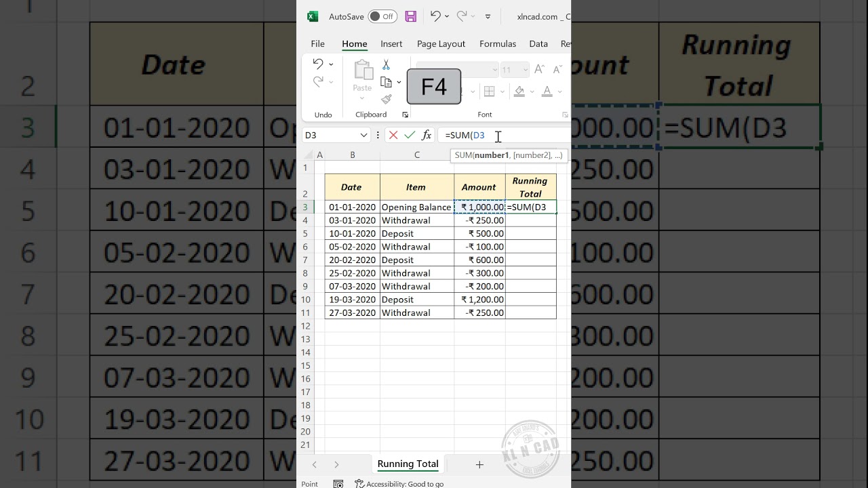
Task: Click the next sheet navigation arrow
Action: click(336, 464)
